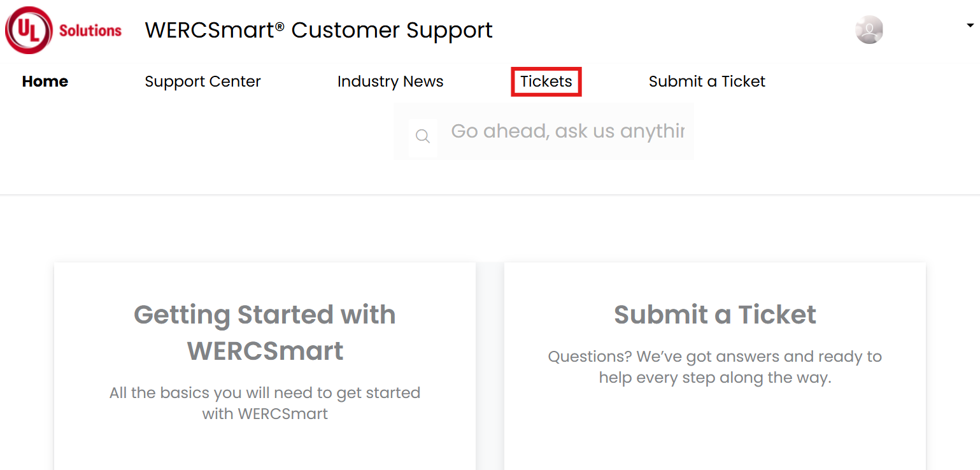
Task: Open the user profile avatar
Action: [869, 29]
